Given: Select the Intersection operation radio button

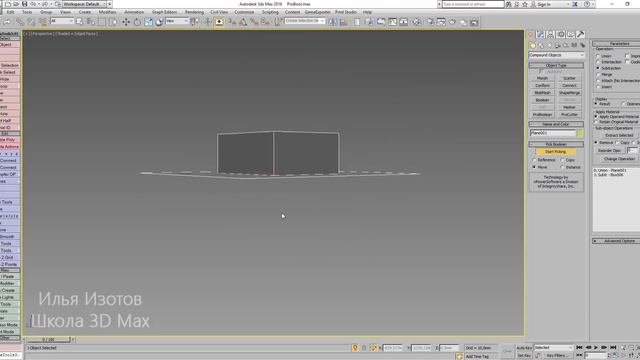Looking at the screenshot, I should pos(598,62).
